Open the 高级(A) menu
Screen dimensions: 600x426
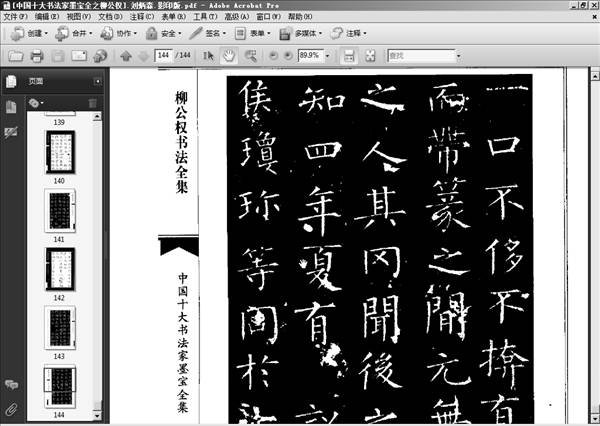237,17
